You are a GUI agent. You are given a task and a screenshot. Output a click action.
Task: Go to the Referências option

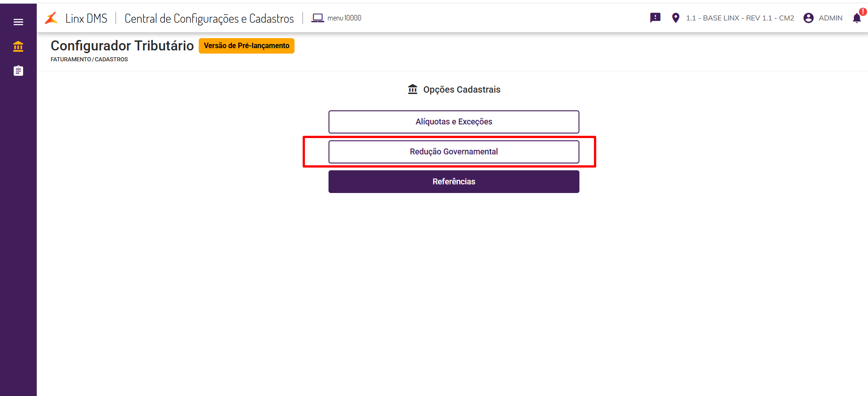click(x=454, y=182)
